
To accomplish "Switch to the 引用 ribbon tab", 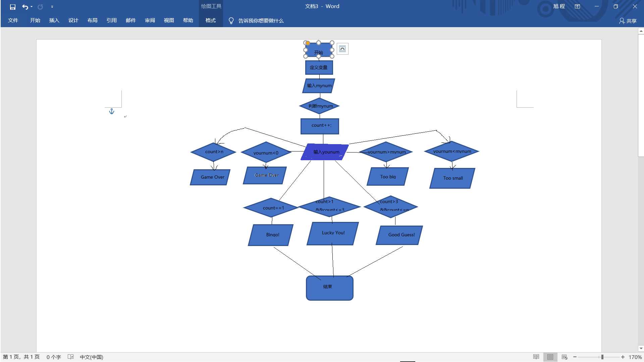I will pos(111,20).
